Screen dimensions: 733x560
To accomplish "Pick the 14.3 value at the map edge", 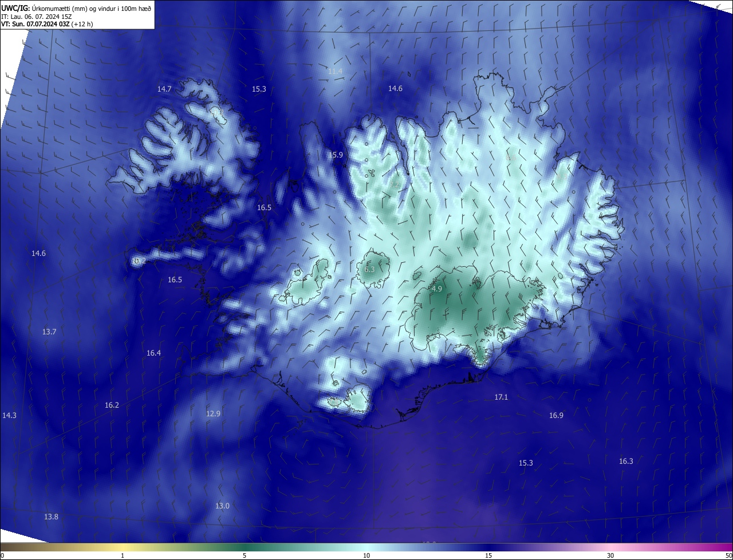I will coord(9,415).
